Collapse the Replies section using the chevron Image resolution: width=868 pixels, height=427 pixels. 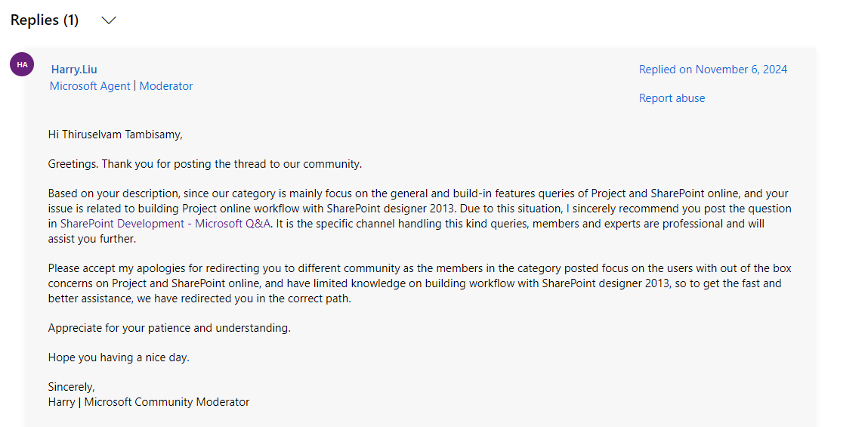(x=109, y=20)
